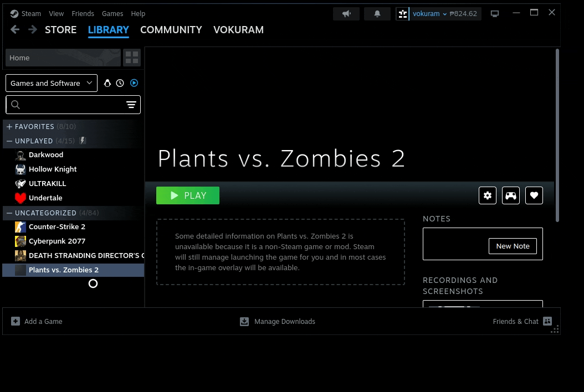Open the announcements megaphone icon
Screen dimensions: 584x392
346,14
